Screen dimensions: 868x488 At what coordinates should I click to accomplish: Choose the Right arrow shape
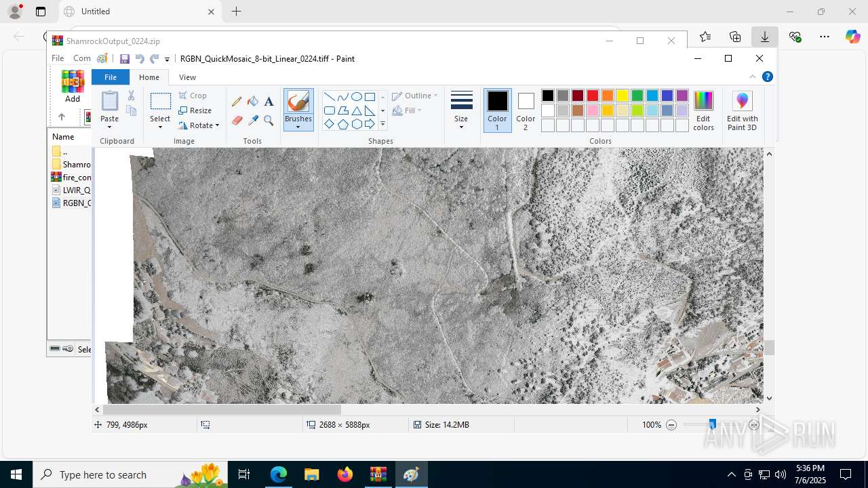click(370, 124)
